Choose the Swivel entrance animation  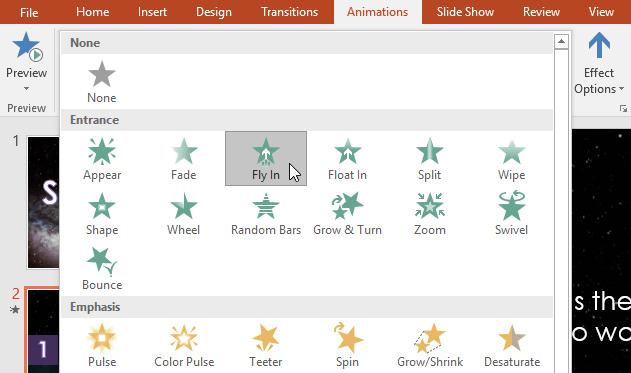coord(511,214)
